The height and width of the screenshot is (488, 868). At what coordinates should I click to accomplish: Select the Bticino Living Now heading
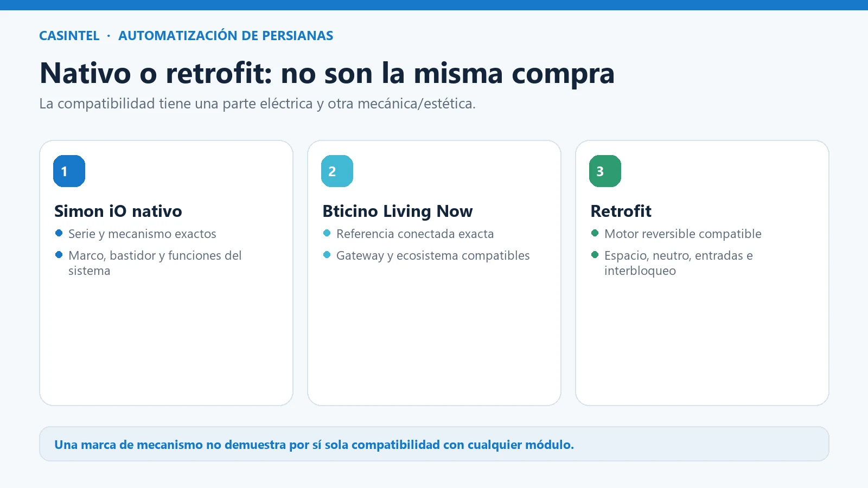398,211
